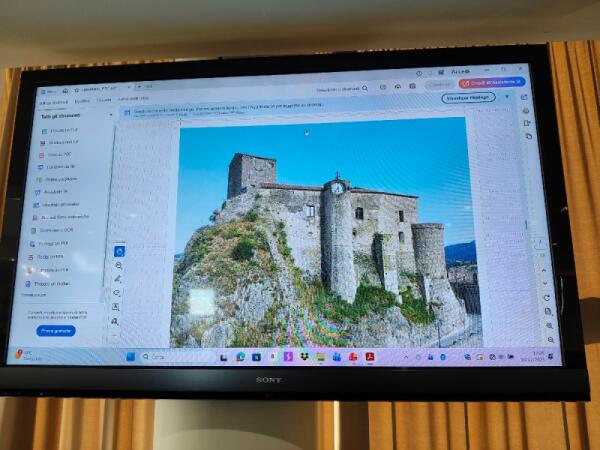Click the Prova gratuita button
This screenshot has height=450, width=600.
click(56, 330)
